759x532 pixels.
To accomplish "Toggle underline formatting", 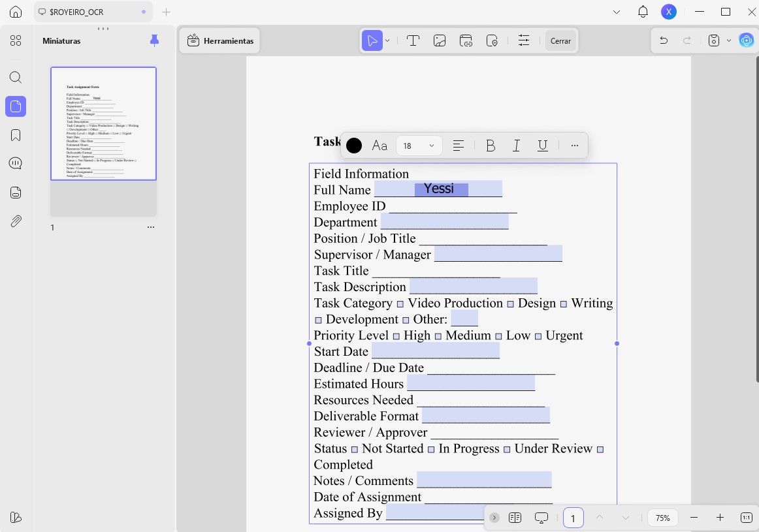I will tap(543, 146).
